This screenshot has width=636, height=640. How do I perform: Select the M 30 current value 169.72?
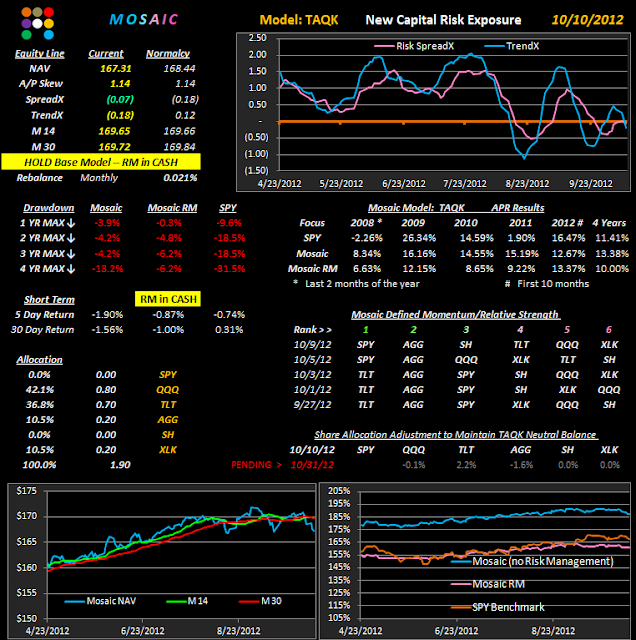pos(114,147)
